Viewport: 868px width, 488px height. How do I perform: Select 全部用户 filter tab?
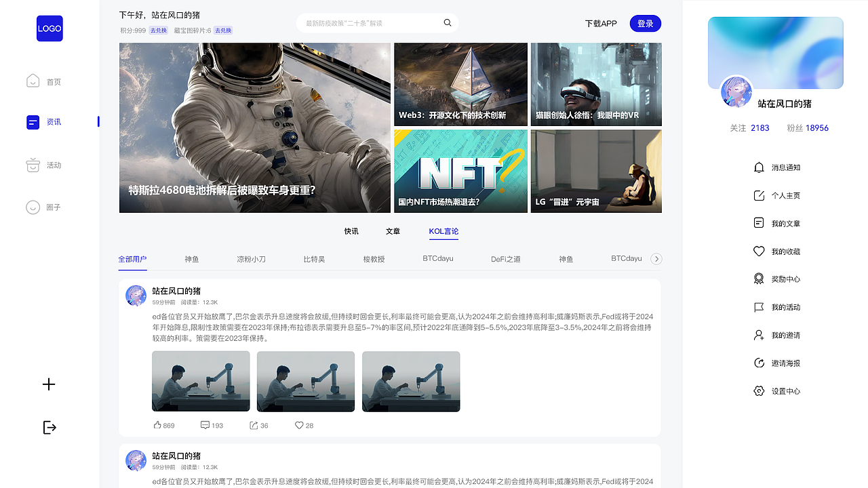tap(132, 259)
